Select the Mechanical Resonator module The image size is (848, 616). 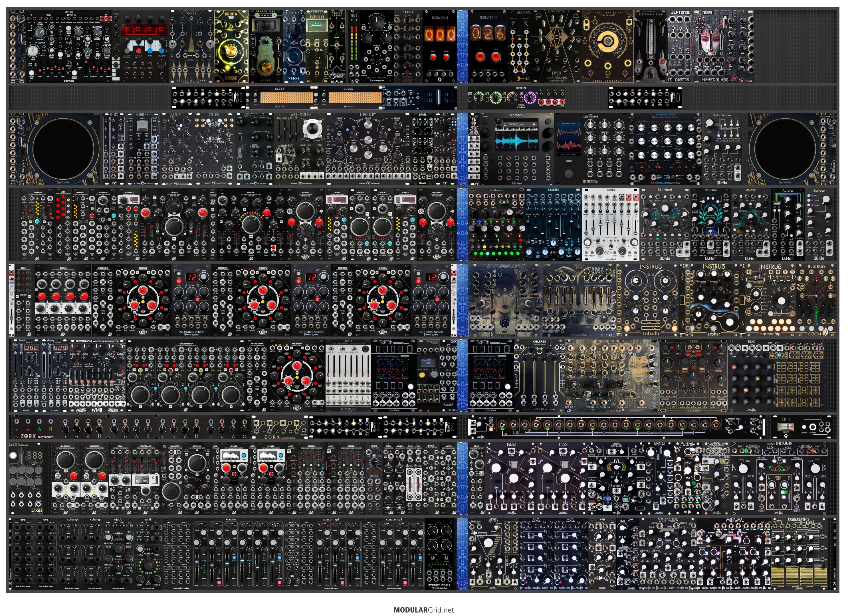[651, 46]
